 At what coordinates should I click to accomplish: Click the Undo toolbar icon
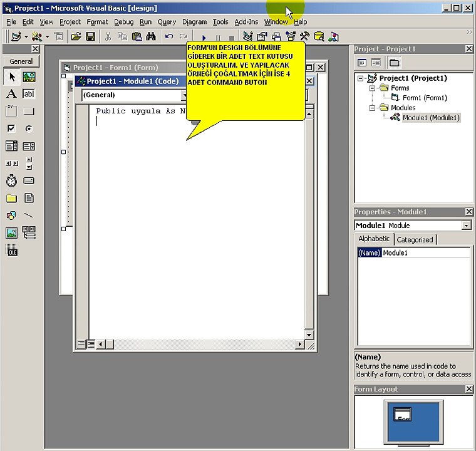tap(168, 37)
